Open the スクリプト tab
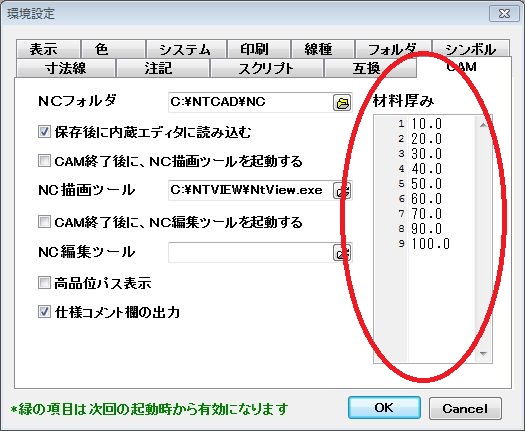The width and height of the screenshot is (525, 431). [267, 68]
